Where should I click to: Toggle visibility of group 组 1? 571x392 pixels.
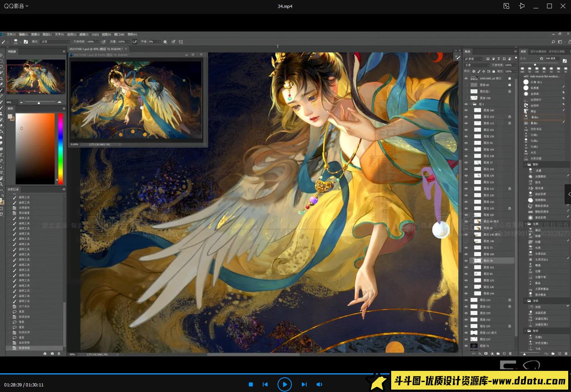click(x=466, y=104)
